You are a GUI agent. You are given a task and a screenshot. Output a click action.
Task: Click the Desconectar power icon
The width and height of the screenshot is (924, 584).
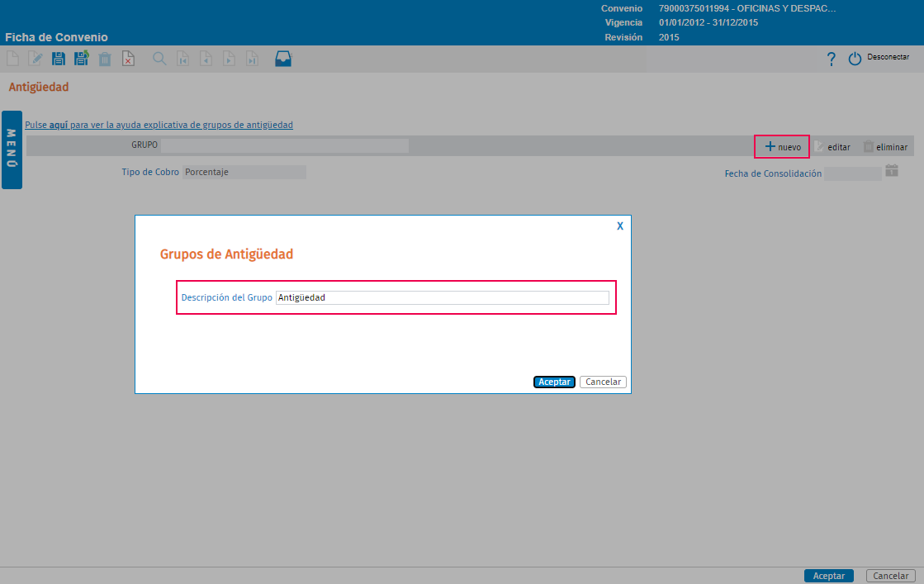pyautogui.click(x=855, y=59)
